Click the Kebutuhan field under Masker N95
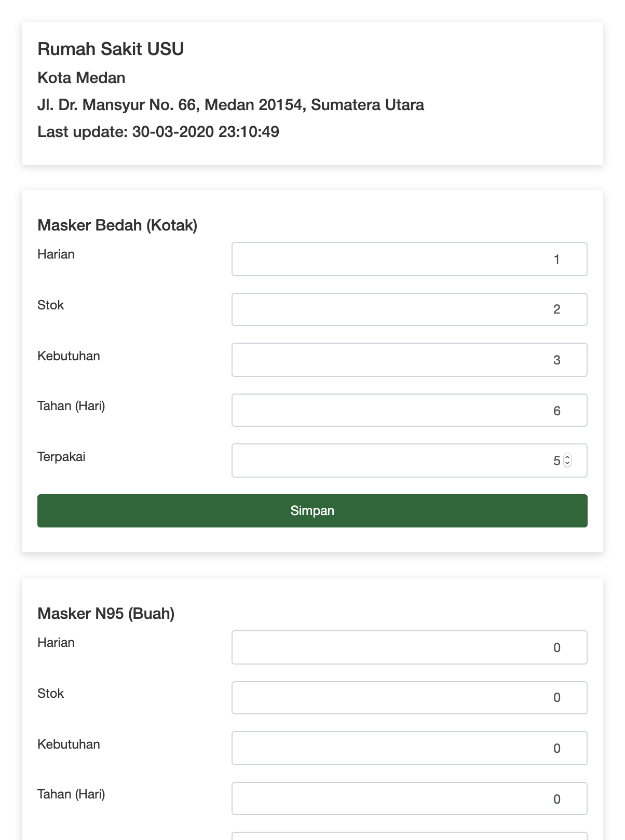 point(409,748)
